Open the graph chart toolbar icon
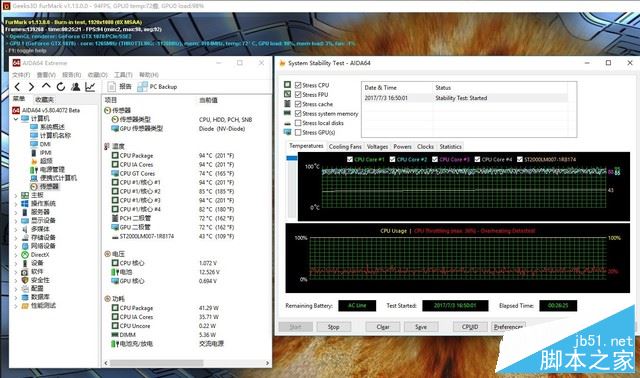 pyautogui.click(x=90, y=87)
